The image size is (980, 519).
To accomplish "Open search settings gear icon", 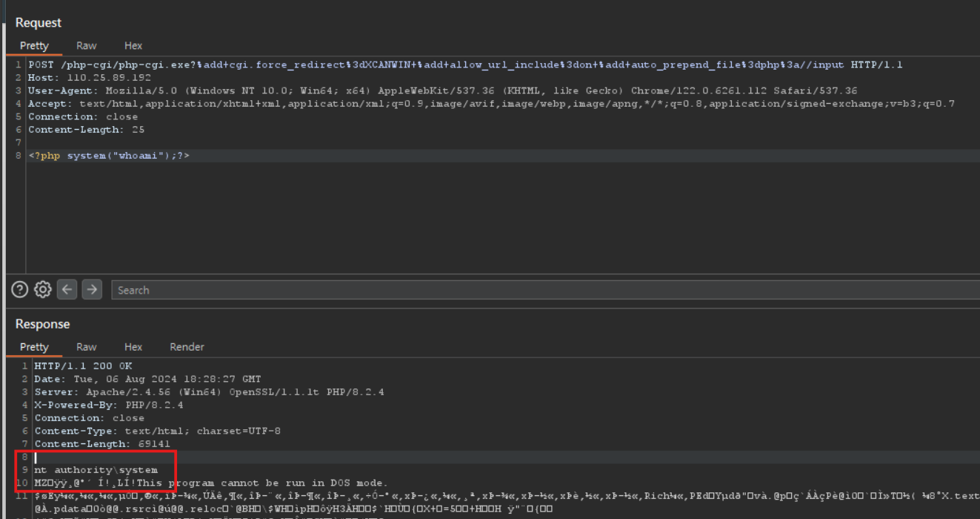I will (x=43, y=289).
